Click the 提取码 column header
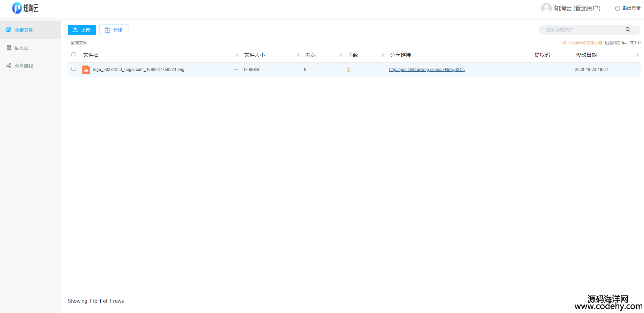Image resolution: width=644 pixels, height=313 pixels. point(542,55)
